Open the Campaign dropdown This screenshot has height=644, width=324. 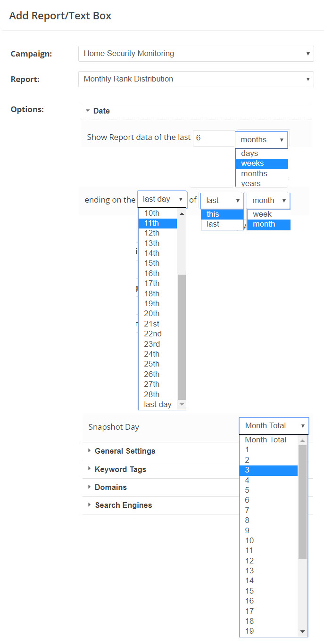(196, 54)
